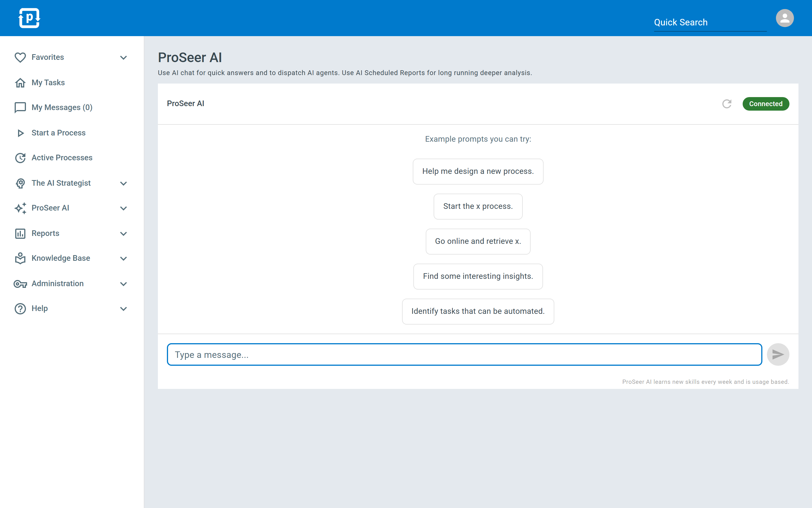Choose 'Help me design a new process.' prompt

478,171
